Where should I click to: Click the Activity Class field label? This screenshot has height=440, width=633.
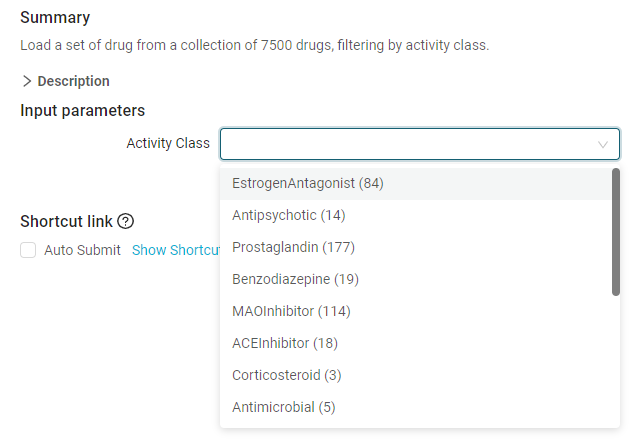coord(168,143)
